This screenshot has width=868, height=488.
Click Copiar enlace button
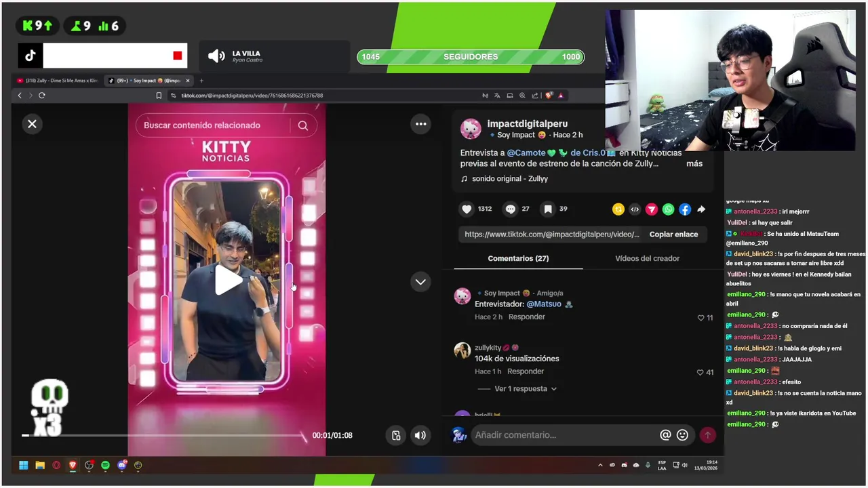(x=673, y=235)
